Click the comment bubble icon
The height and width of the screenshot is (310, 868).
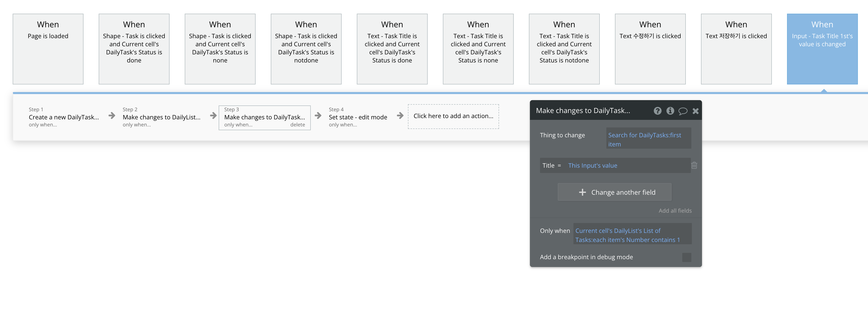point(683,111)
